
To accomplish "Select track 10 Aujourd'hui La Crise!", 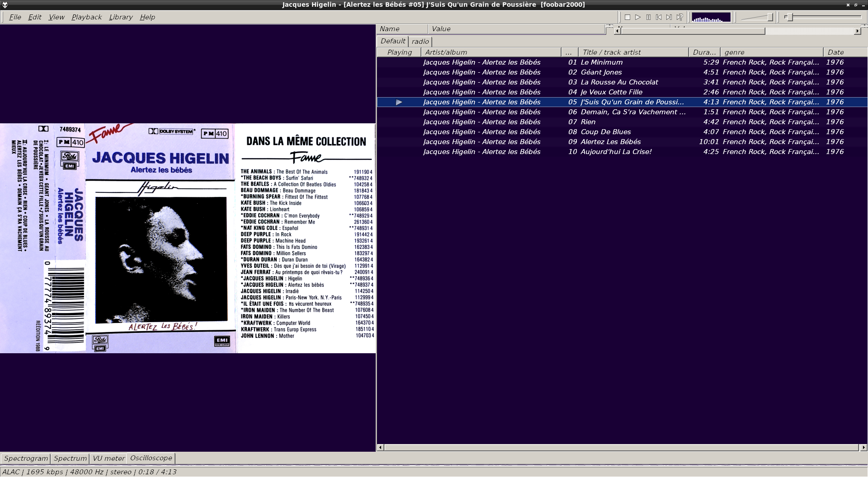I will [x=622, y=152].
